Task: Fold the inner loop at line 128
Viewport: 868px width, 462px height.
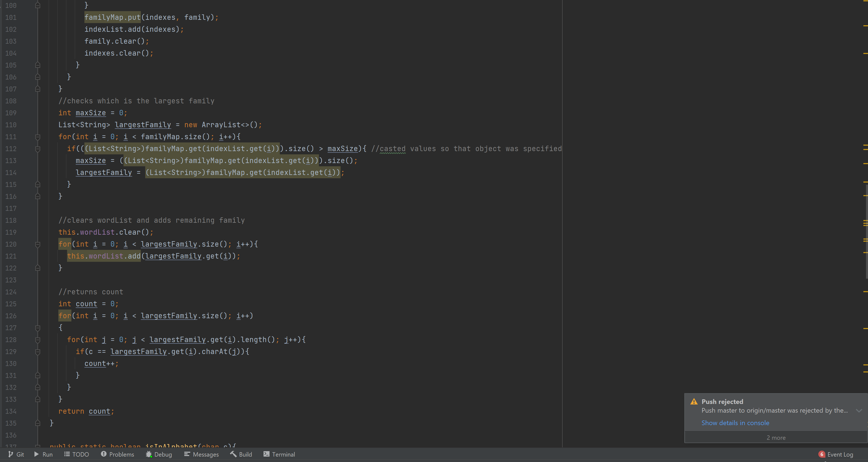Action: [x=38, y=340]
